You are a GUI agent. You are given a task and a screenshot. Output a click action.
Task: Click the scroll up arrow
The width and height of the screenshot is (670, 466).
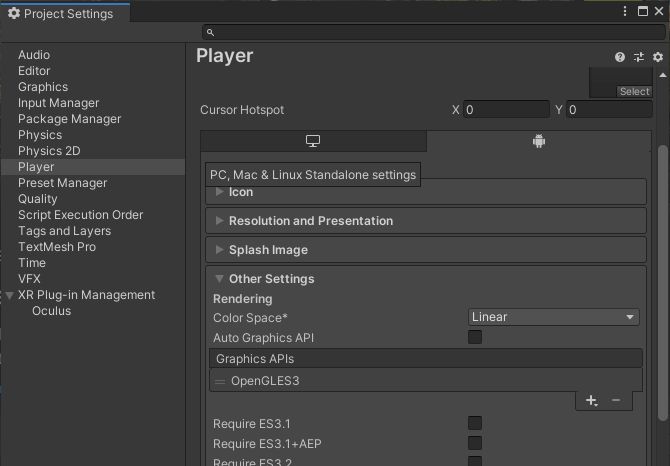pyautogui.click(x=663, y=75)
